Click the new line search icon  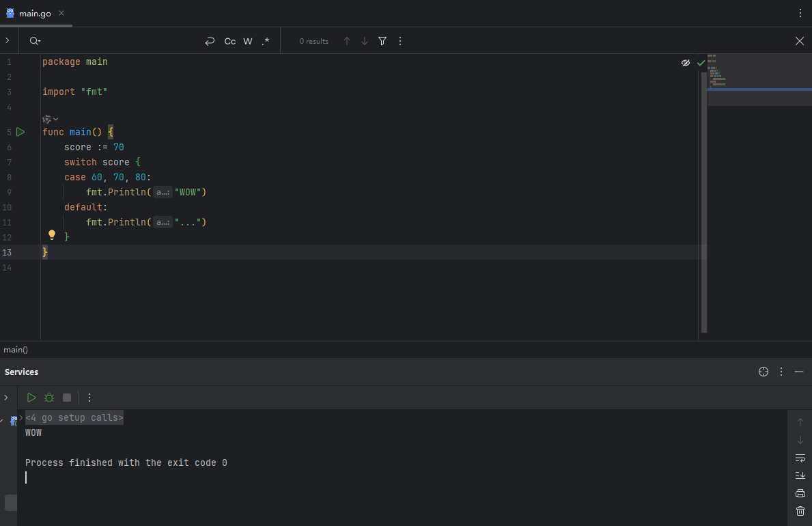(210, 41)
